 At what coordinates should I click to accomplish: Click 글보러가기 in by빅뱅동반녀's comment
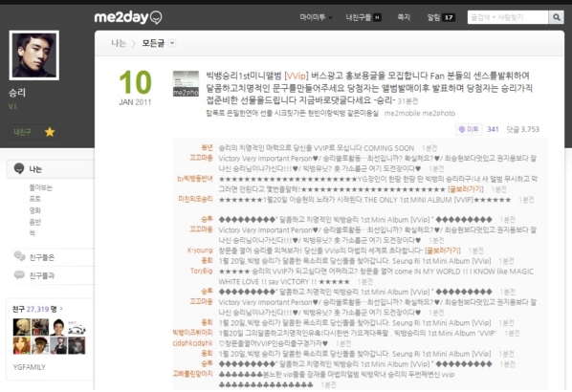click(x=466, y=189)
